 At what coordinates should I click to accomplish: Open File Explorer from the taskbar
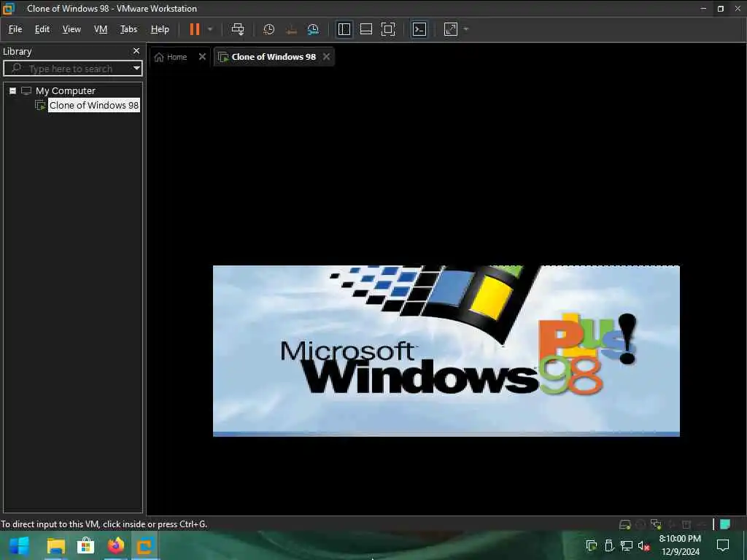[55, 545]
